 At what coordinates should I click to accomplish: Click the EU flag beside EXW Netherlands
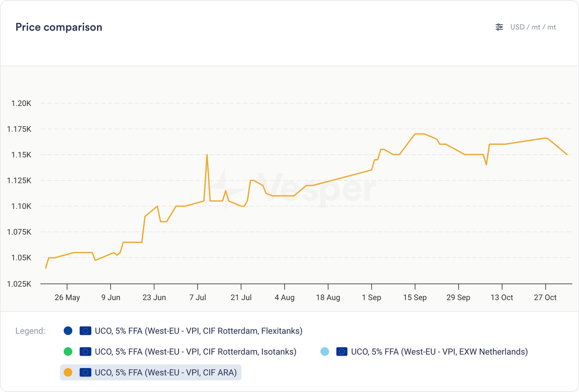(342, 351)
